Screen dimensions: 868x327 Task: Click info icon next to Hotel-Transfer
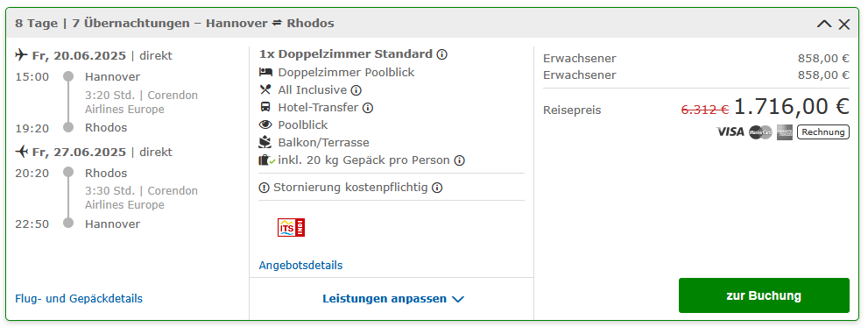[x=368, y=108]
